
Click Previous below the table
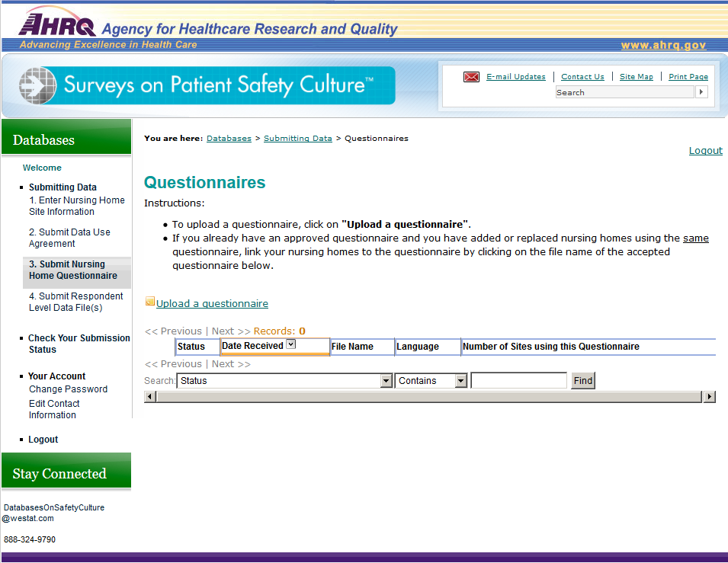tap(173, 364)
